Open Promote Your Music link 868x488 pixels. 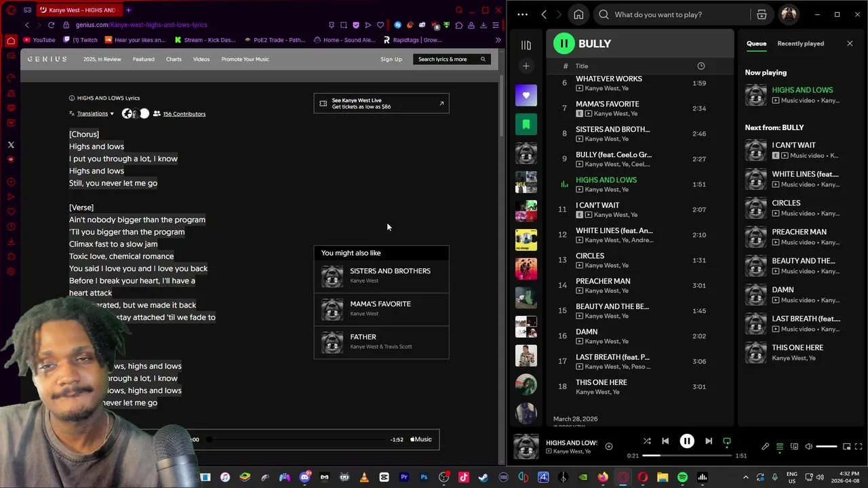(x=245, y=59)
